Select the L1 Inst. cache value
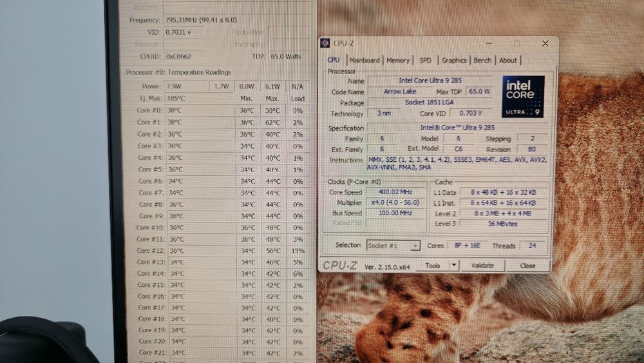644x363 pixels. 503,202
